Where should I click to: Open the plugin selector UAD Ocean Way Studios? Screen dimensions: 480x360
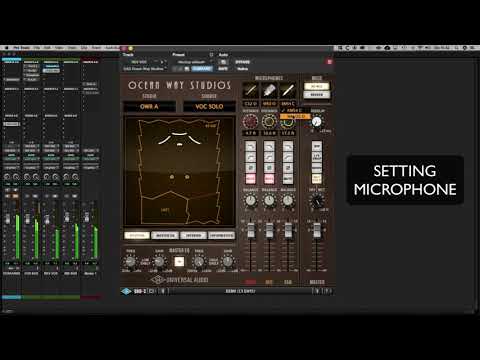(145, 69)
